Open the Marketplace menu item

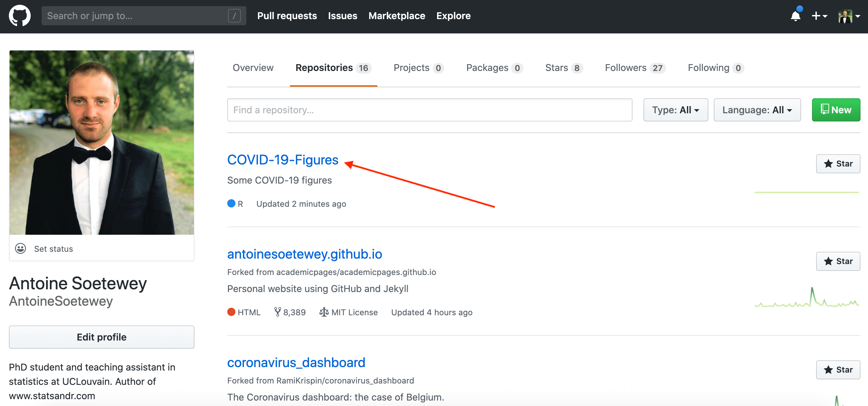[x=396, y=16]
